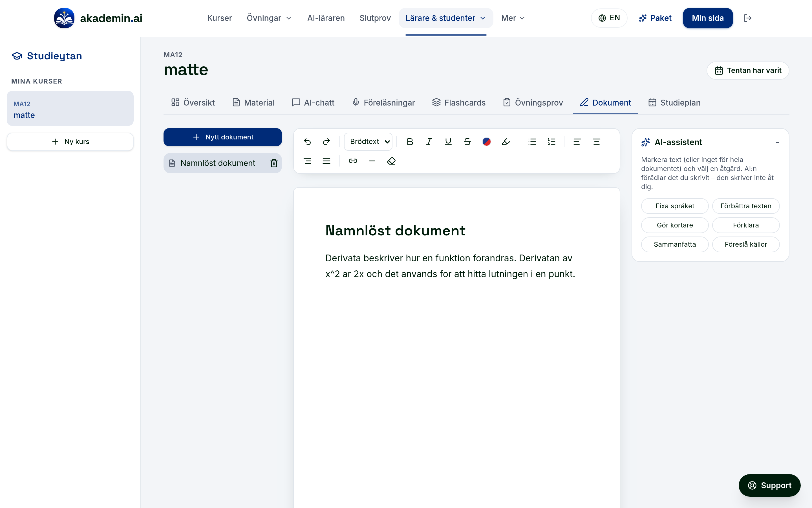Open the Lärare & studenter dropdown
The height and width of the screenshot is (508, 812).
pyautogui.click(x=445, y=18)
